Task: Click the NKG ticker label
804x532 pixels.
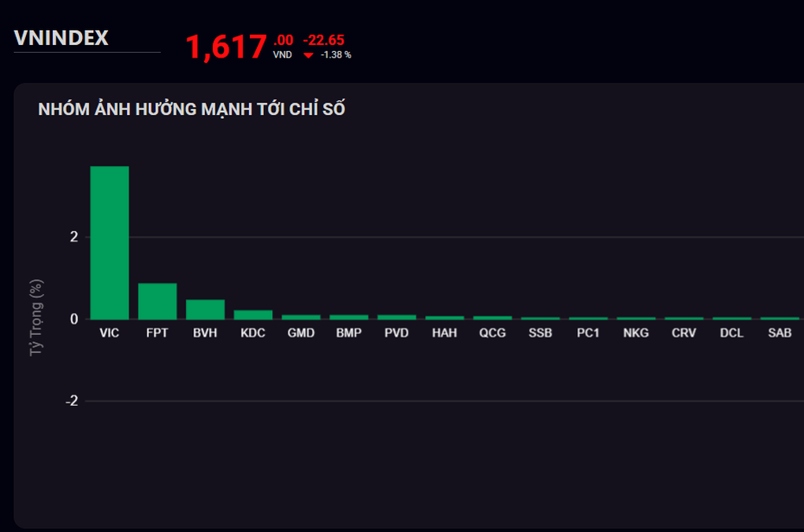Action: coord(636,333)
